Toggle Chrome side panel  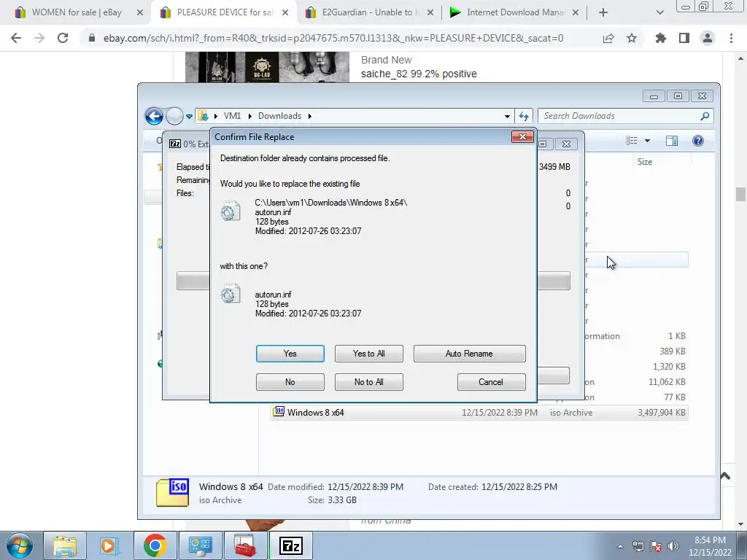point(684,38)
